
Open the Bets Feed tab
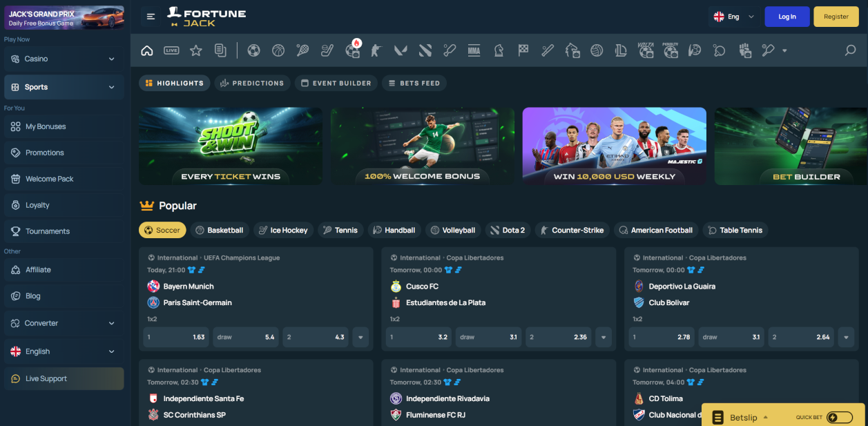(414, 83)
